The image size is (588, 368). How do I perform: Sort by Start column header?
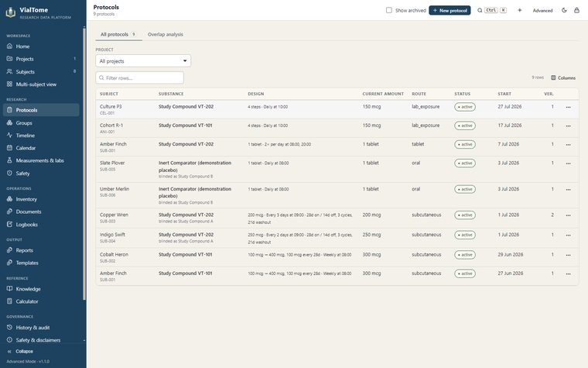tap(504, 94)
